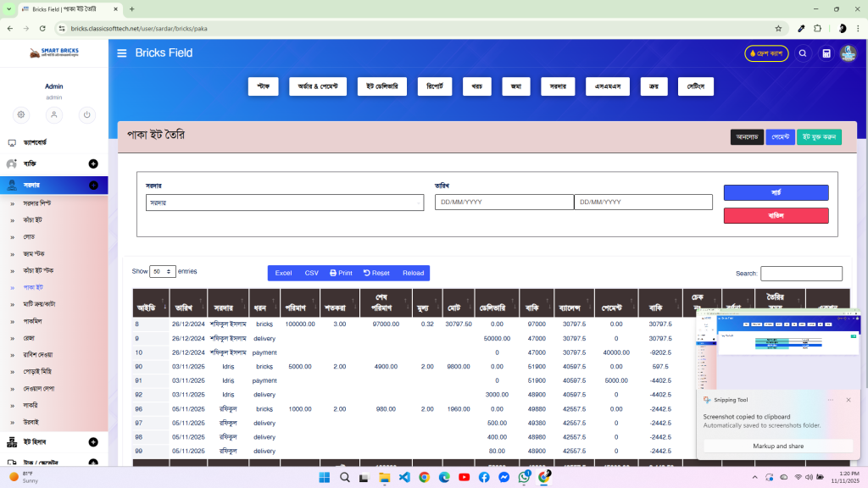This screenshot has width=868, height=488.
Task: Open the সেটিংস menu item
Action: pos(695,86)
